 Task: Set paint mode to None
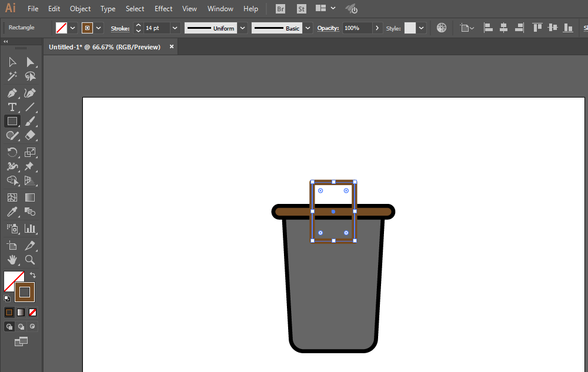coord(33,312)
